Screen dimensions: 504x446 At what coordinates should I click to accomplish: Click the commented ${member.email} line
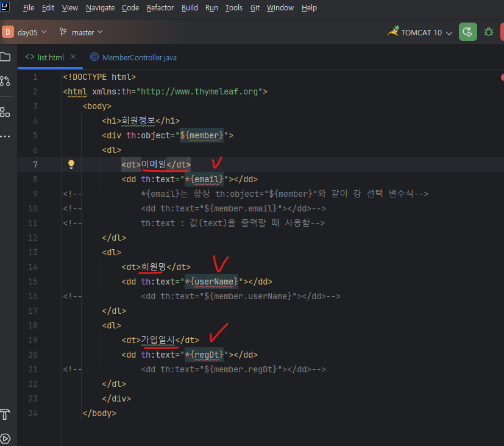click(233, 208)
